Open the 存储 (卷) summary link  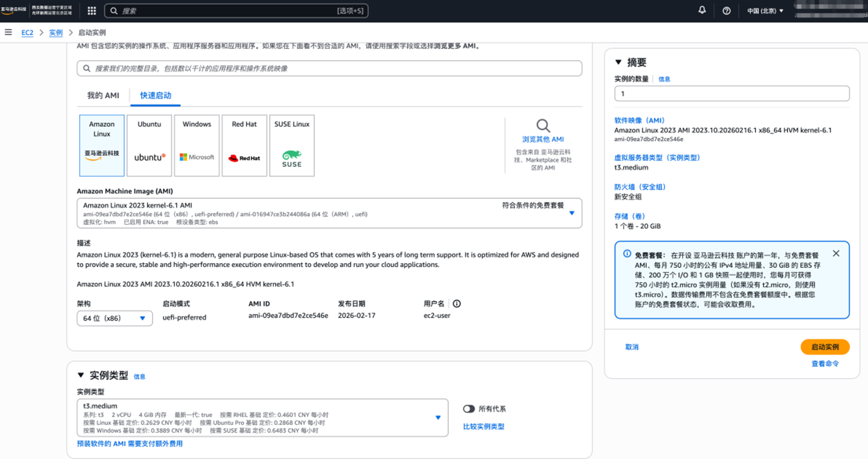point(630,216)
